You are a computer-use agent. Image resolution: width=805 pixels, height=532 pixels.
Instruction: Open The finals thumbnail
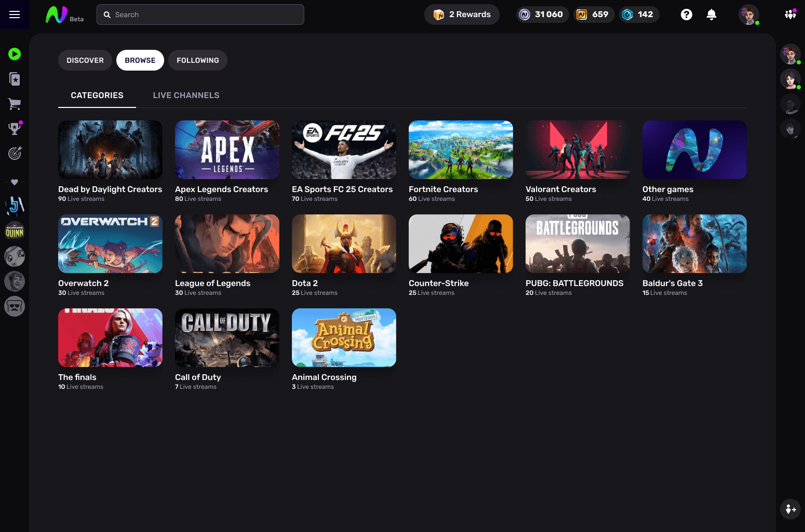tap(110, 338)
